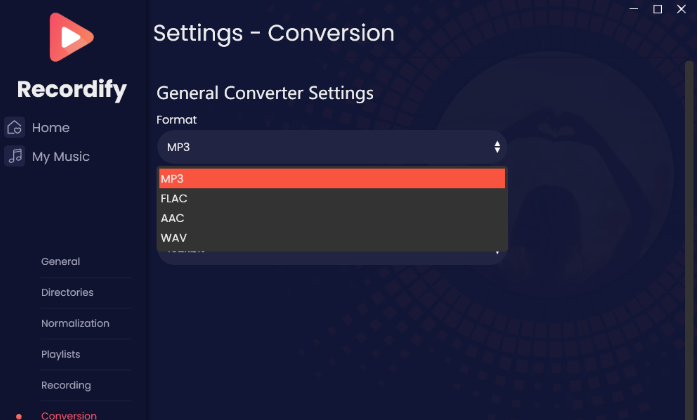
Task: Pick AAC from the format options
Action: tap(332, 218)
